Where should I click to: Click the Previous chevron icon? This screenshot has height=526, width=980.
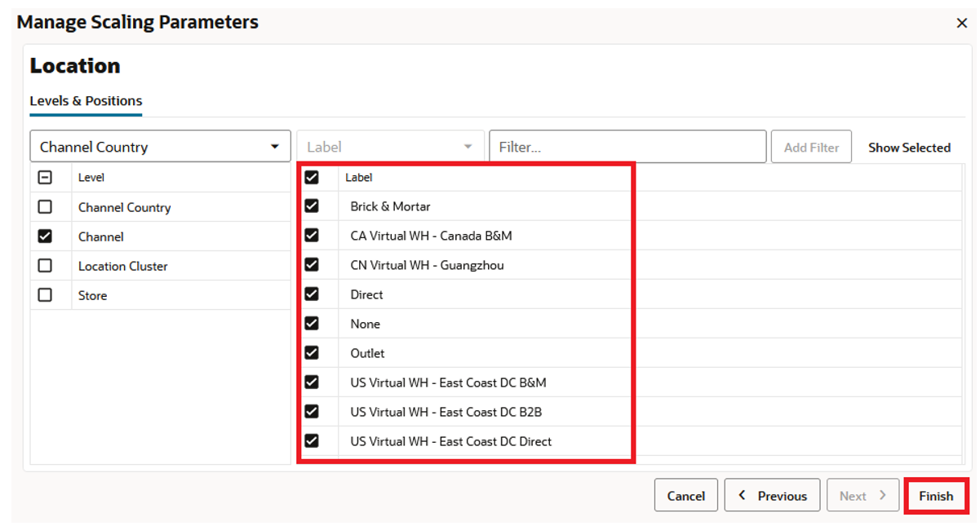[742, 495]
